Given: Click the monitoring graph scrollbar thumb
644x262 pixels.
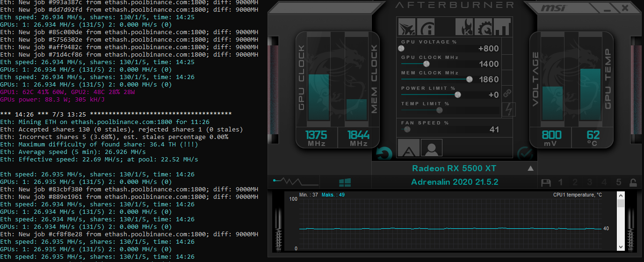Looking at the screenshot, I should pyautogui.click(x=621, y=204).
